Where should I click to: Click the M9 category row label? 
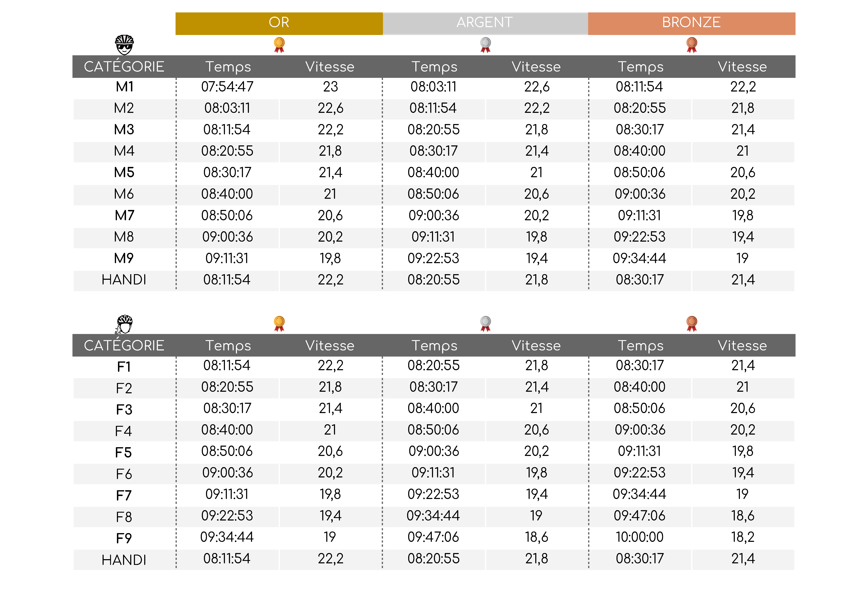[124, 258]
